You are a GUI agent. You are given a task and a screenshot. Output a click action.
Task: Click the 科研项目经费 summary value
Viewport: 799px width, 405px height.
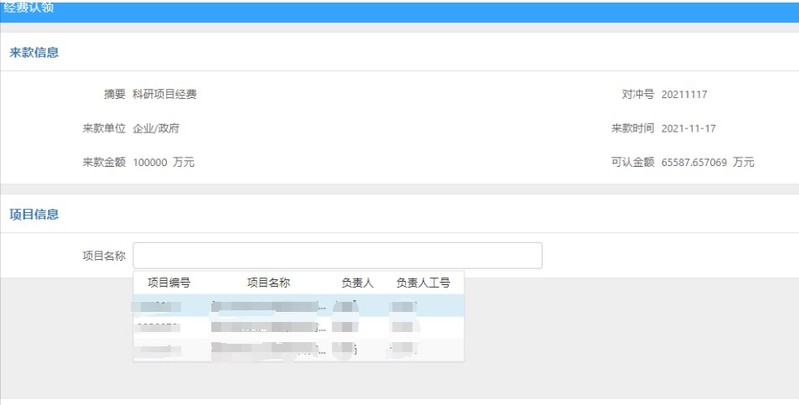click(x=165, y=95)
